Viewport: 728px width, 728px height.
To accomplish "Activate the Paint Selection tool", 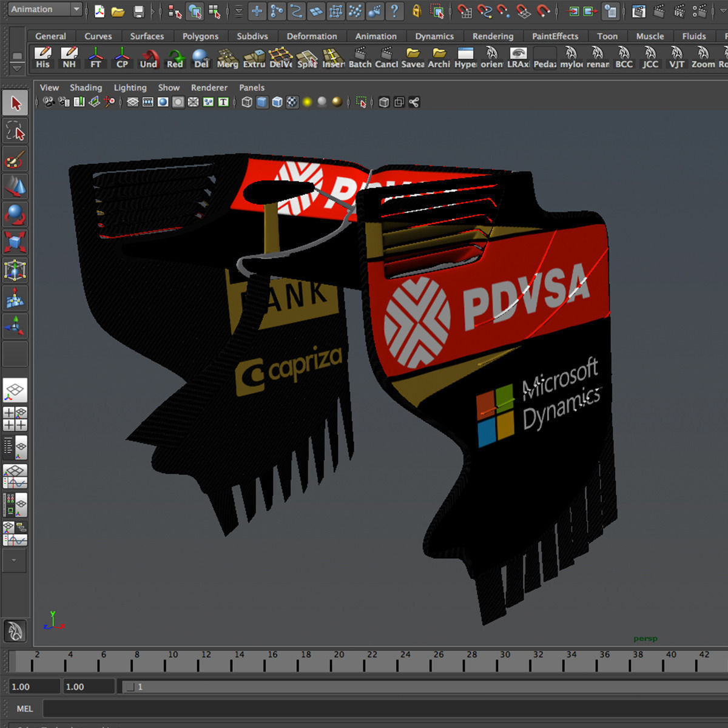I will coord(15,159).
